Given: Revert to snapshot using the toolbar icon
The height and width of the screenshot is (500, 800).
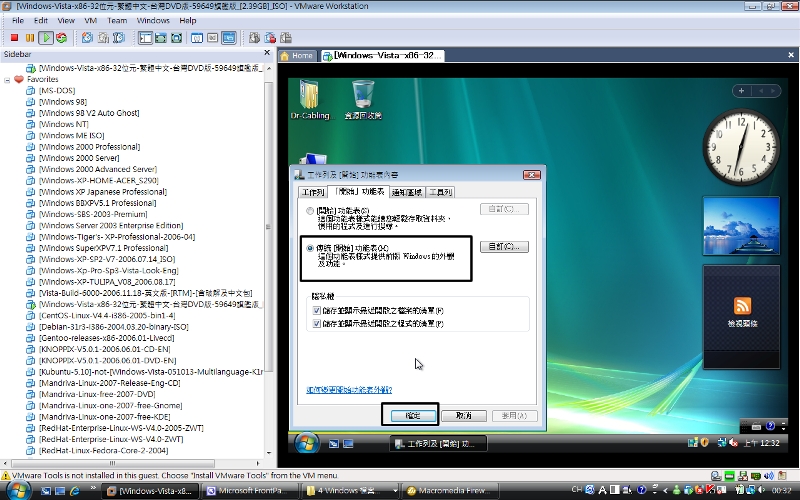Looking at the screenshot, I should (x=103, y=38).
